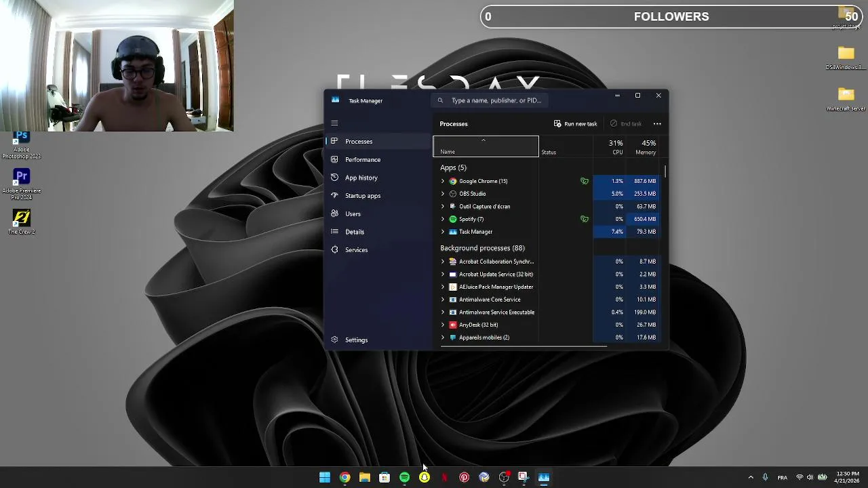Click the horizontal scrollbar below process list
The height and width of the screenshot is (488, 868).
(x=524, y=347)
